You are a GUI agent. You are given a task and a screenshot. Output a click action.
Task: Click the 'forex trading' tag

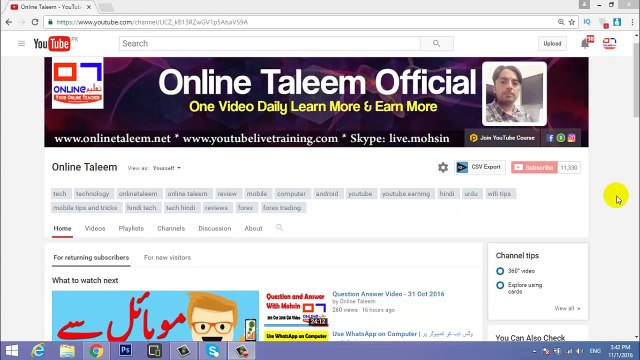tap(282, 208)
